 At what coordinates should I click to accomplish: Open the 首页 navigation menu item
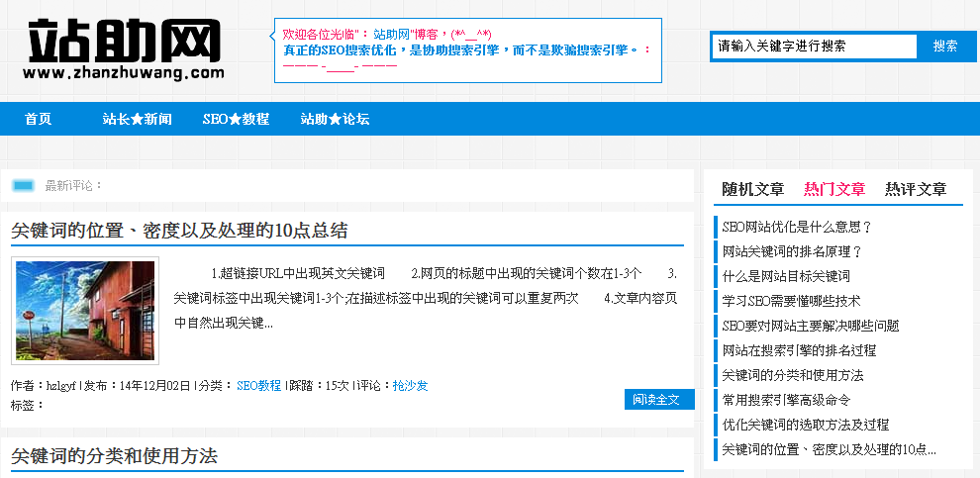[39, 119]
